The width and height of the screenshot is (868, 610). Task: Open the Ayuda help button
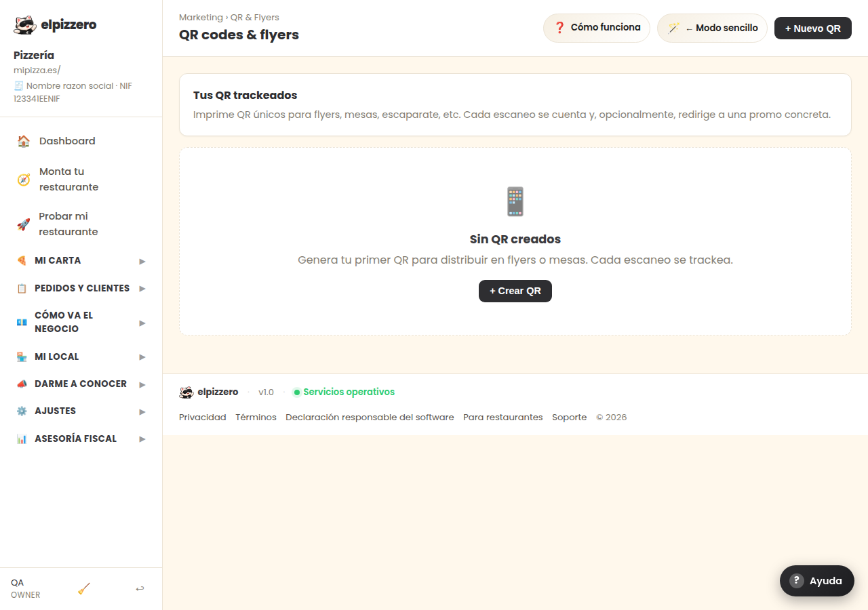click(x=817, y=581)
